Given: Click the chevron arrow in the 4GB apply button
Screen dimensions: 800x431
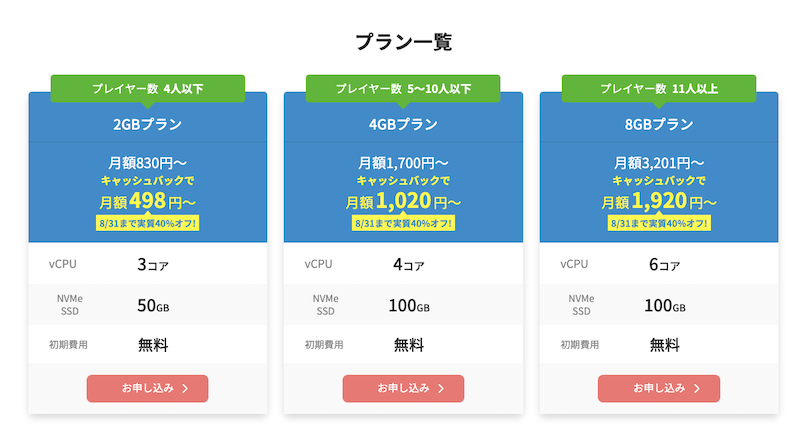Looking at the screenshot, I should tap(441, 389).
